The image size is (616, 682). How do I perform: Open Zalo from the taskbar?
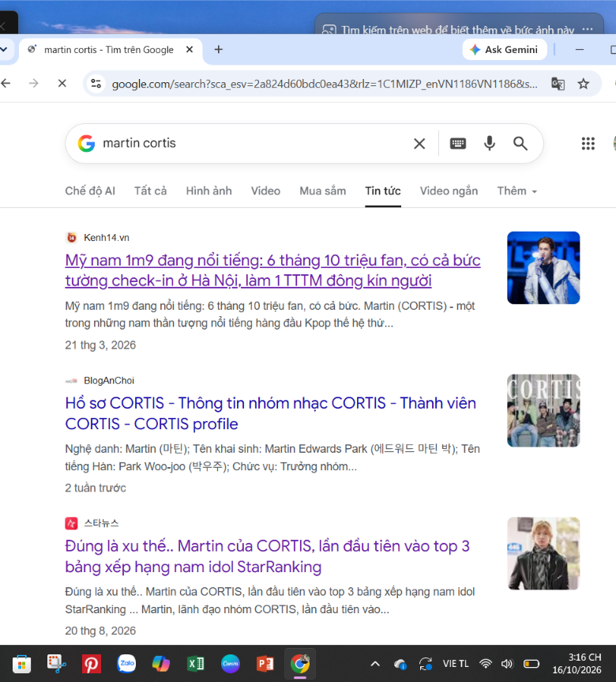tap(126, 664)
